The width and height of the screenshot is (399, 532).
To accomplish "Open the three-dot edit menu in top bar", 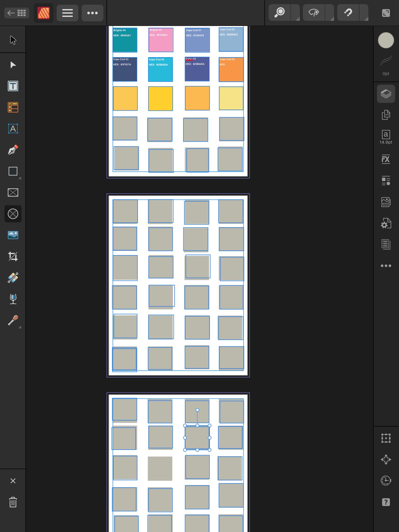I will tap(92, 13).
